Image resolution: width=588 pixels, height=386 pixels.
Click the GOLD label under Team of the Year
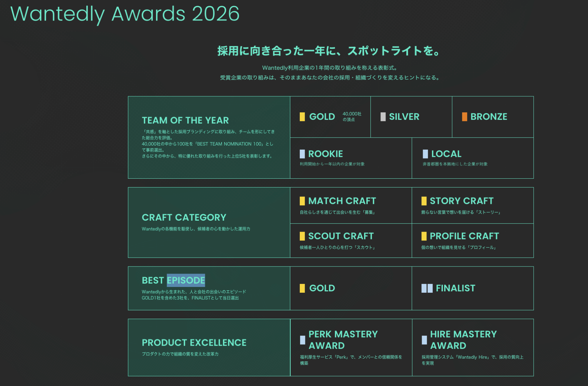tap(322, 117)
